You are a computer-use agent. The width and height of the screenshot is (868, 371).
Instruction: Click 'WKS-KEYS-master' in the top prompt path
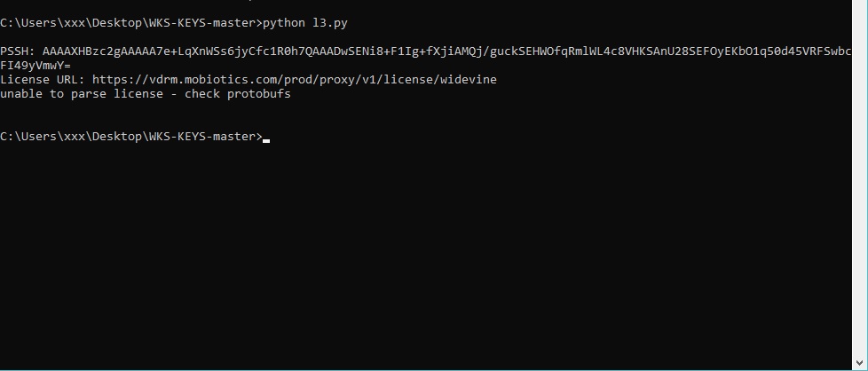click(202, 22)
